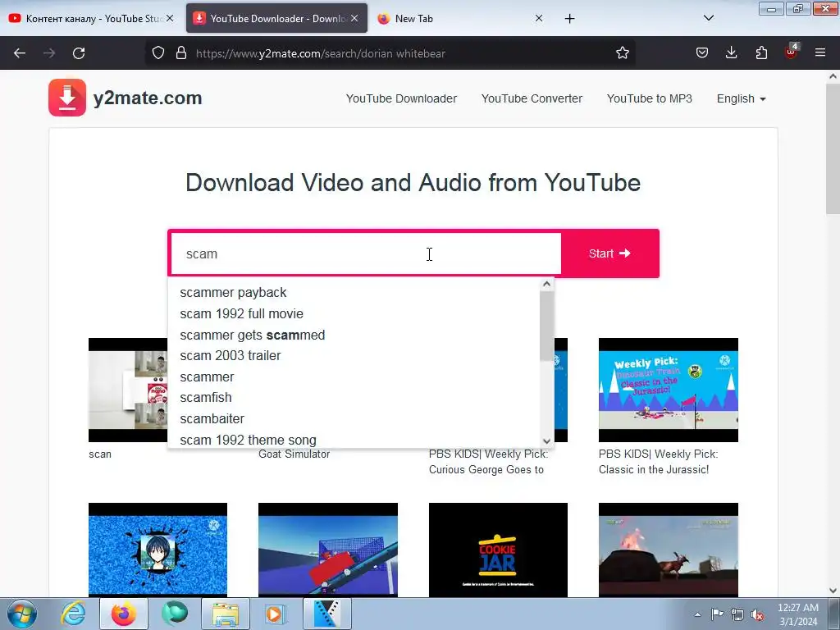Switch to Firefox in the taskbar
Image resolution: width=840 pixels, height=630 pixels.
tap(124, 614)
